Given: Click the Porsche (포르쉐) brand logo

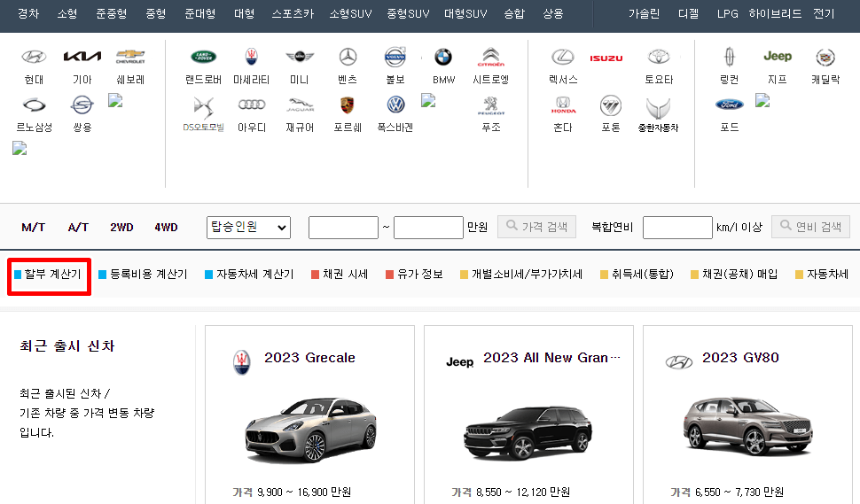Looking at the screenshot, I should [348, 105].
